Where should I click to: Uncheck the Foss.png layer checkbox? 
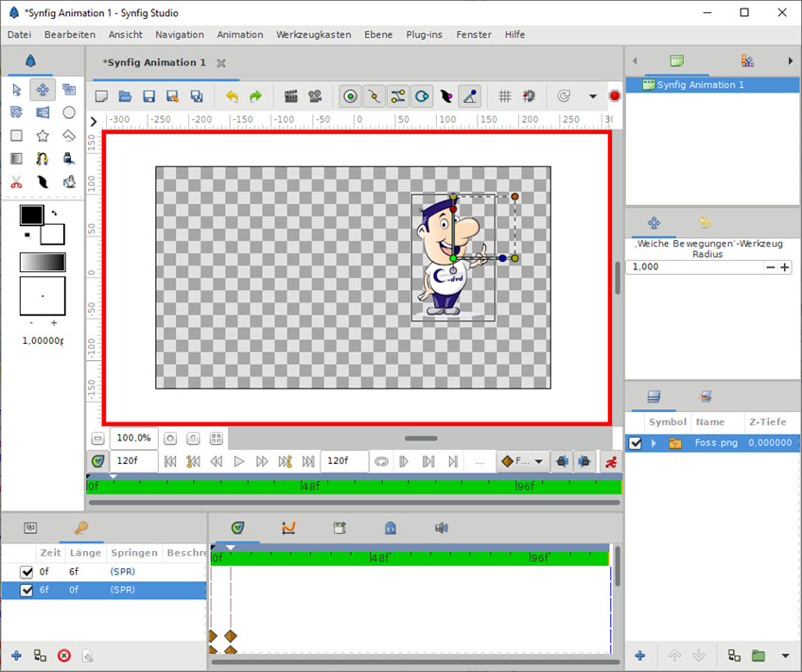click(x=636, y=442)
